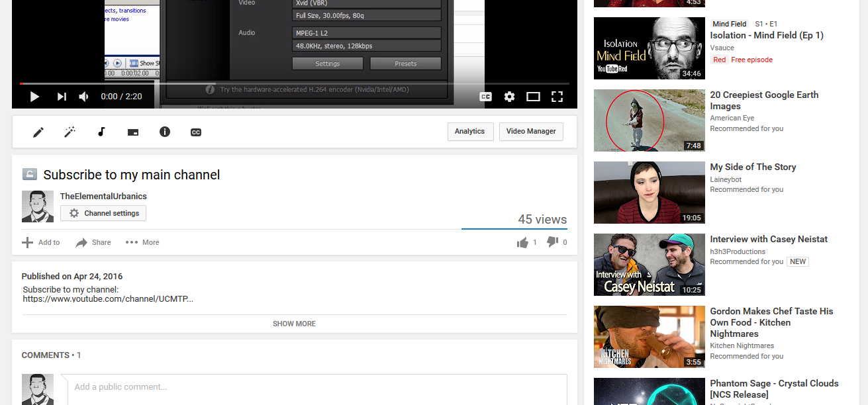Play the video
This screenshot has width=868, height=405.
(34, 97)
